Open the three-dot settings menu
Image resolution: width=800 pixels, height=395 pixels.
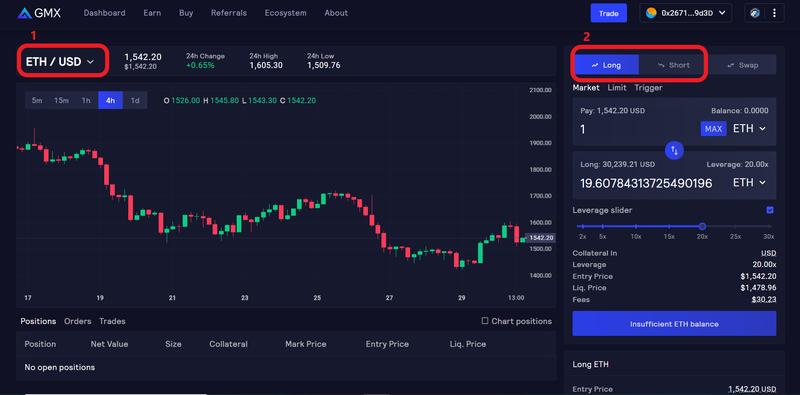774,13
